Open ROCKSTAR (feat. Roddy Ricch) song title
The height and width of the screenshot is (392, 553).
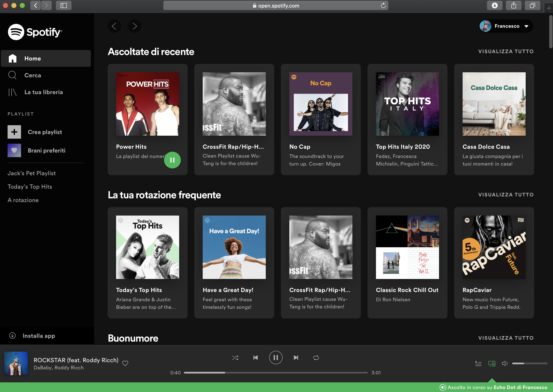click(76, 360)
